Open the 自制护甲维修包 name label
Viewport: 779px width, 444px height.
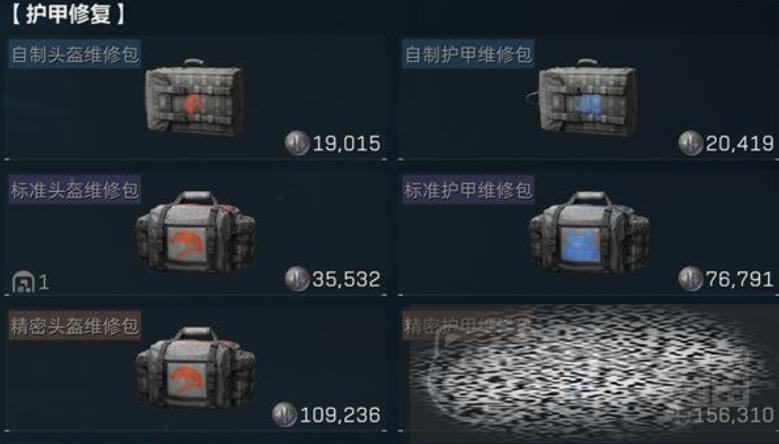[x=468, y=54]
